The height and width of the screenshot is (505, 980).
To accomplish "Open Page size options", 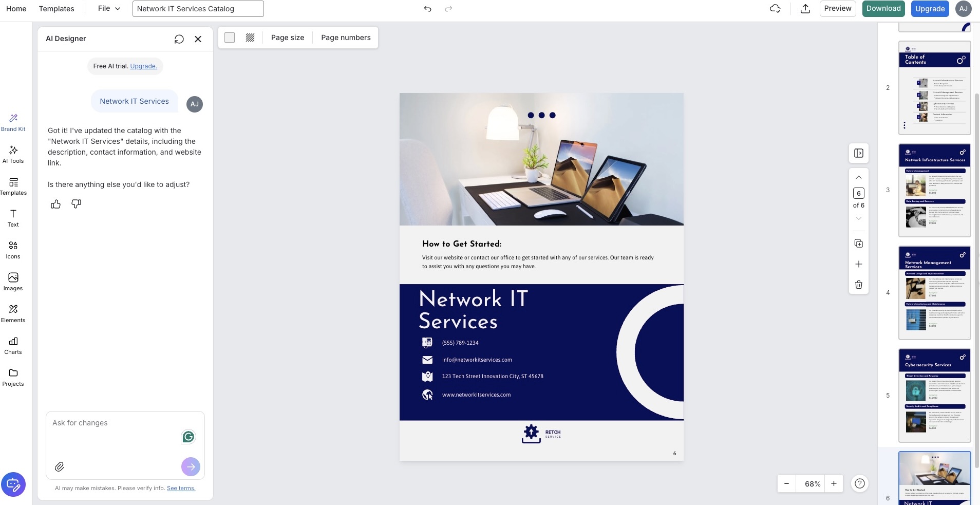I will (x=287, y=38).
